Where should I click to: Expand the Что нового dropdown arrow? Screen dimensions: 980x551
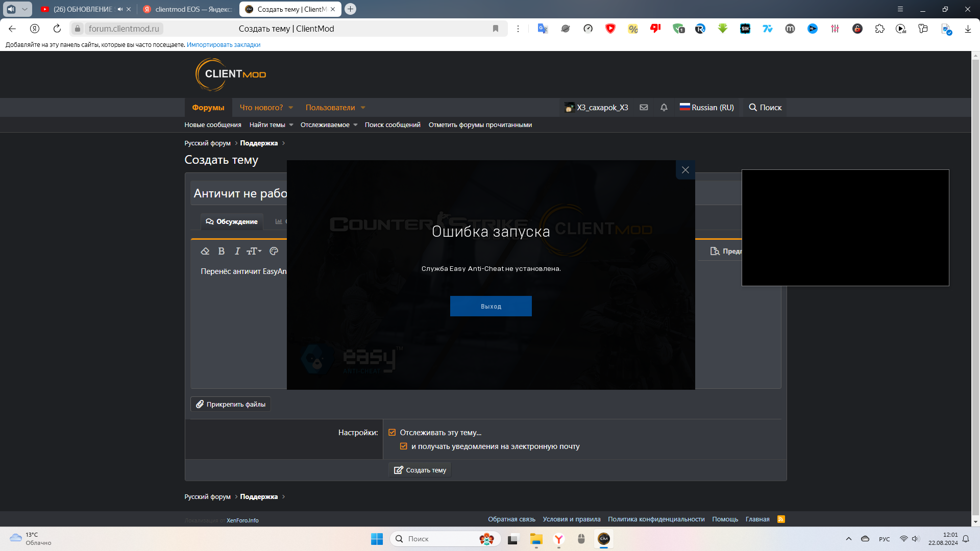291,108
